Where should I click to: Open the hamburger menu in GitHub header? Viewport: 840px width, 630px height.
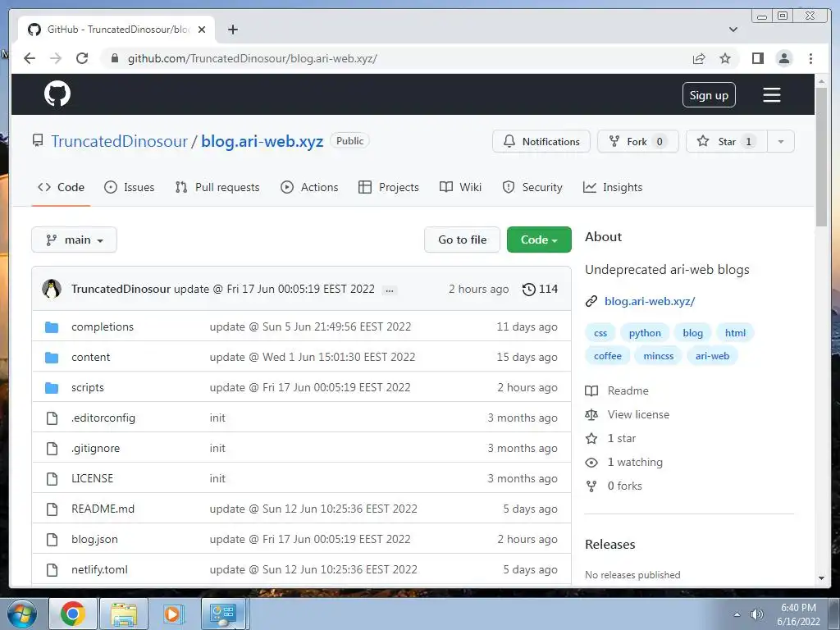point(771,95)
